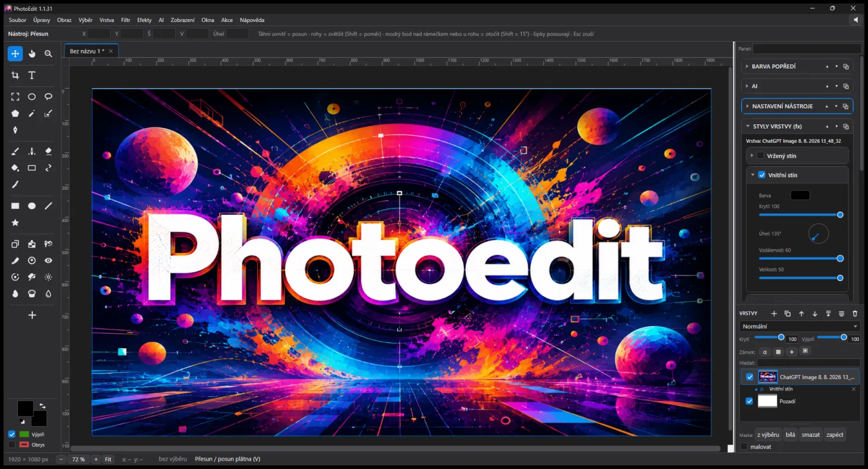Open the Barva swatch of Vnitřní stín
The width and height of the screenshot is (868, 469).
click(800, 195)
